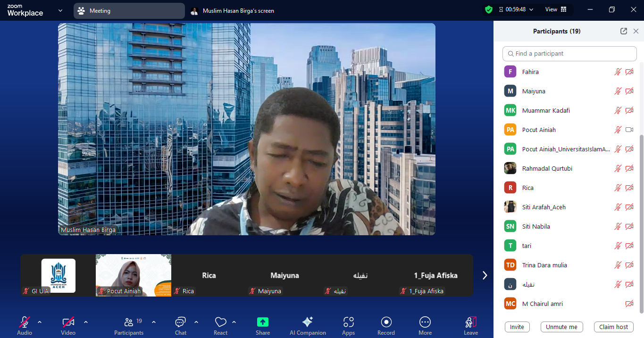Focus the Find a participant search field
This screenshot has width=644, height=338.
click(x=569, y=54)
